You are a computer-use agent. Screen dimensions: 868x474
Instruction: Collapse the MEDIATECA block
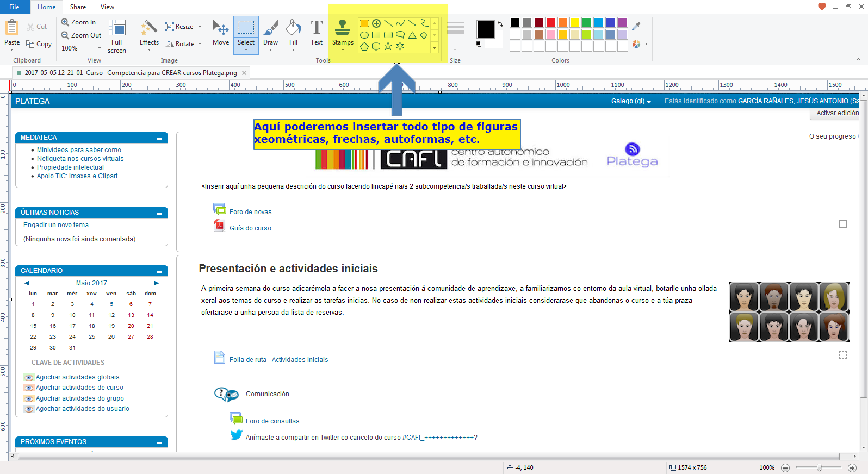pyautogui.click(x=159, y=138)
